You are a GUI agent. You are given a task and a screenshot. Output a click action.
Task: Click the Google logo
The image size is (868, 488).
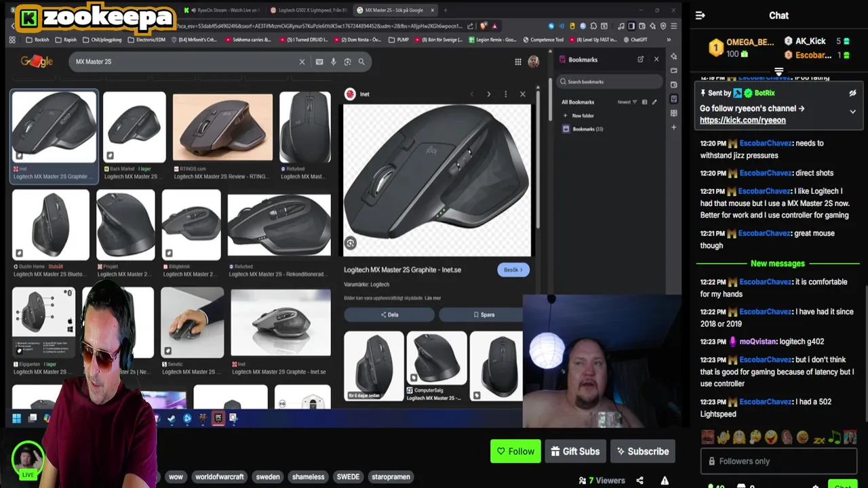click(37, 61)
